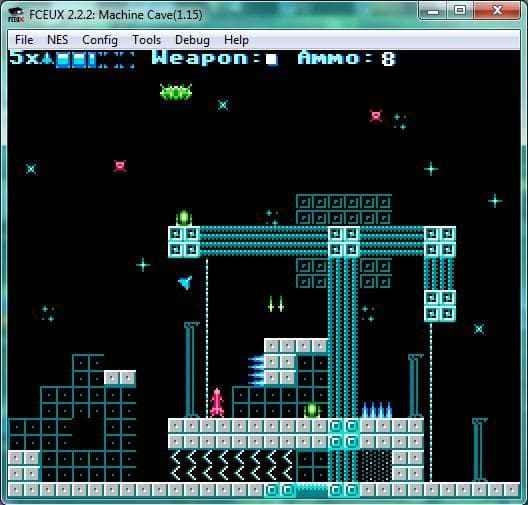Minimize the FCEUX window
Image resolution: width=528 pixels, height=505 pixels.
coord(433,11)
